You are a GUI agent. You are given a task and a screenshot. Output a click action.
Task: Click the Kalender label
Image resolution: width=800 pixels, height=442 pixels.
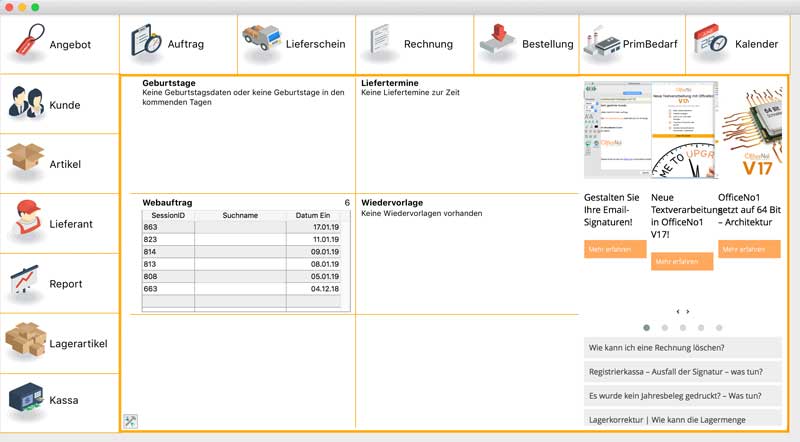(x=757, y=44)
